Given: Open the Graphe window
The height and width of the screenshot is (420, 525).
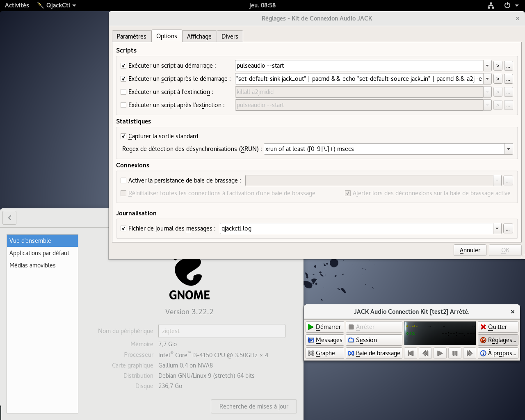Looking at the screenshot, I should point(324,353).
